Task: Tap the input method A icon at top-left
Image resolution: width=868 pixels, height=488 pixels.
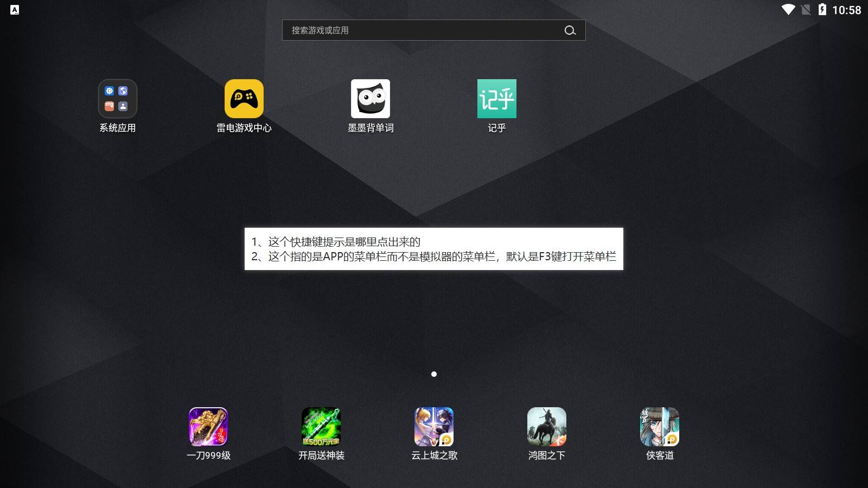Action: point(15,10)
